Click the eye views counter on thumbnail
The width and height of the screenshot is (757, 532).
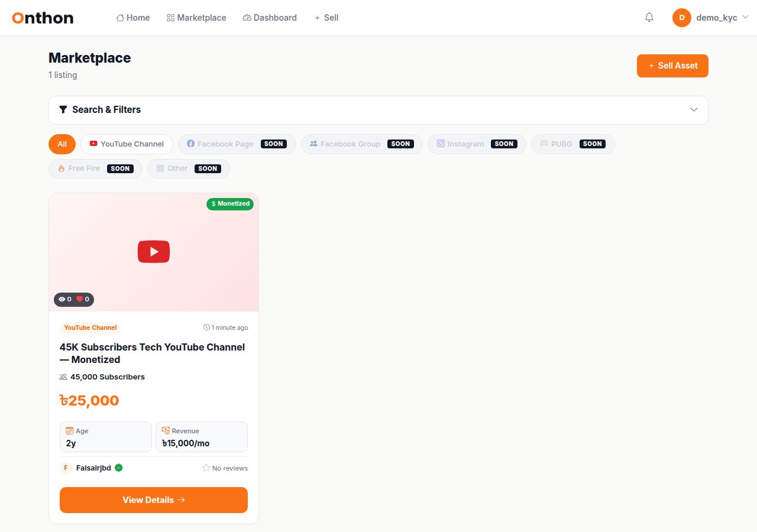coord(64,299)
